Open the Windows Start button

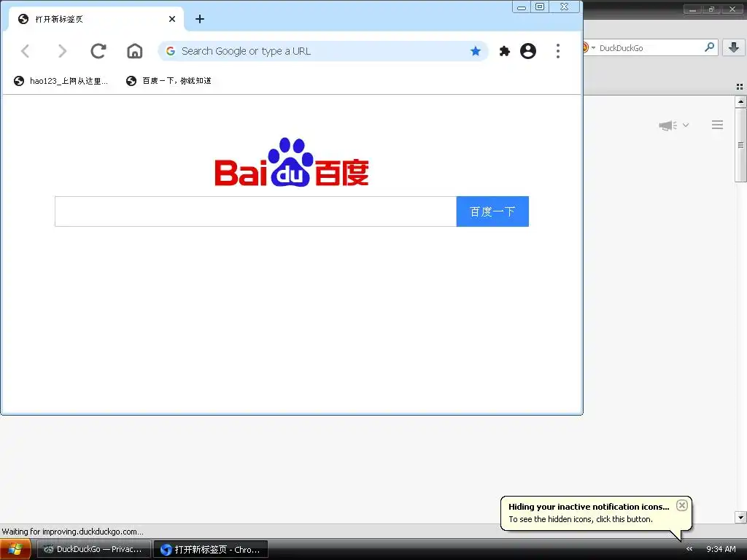[15, 549]
